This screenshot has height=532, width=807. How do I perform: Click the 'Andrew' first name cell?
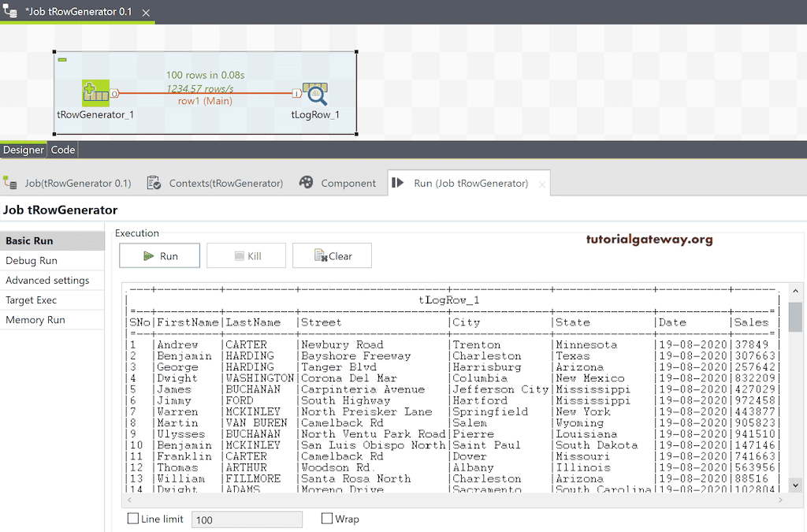(x=177, y=344)
